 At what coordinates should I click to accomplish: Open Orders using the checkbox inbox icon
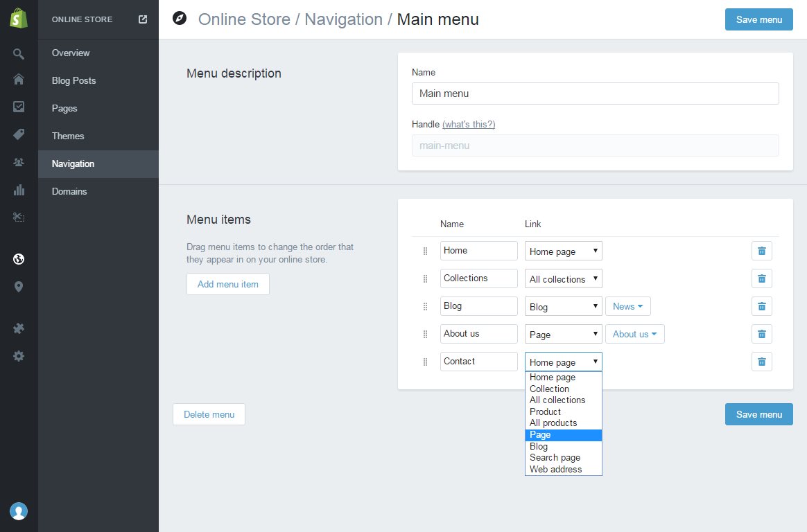pos(19,107)
